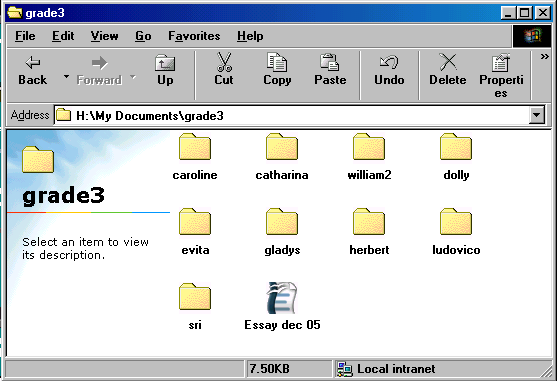Screen dimensions: 557x381
Task: Click the window resize grip corner
Action: click(546, 371)
